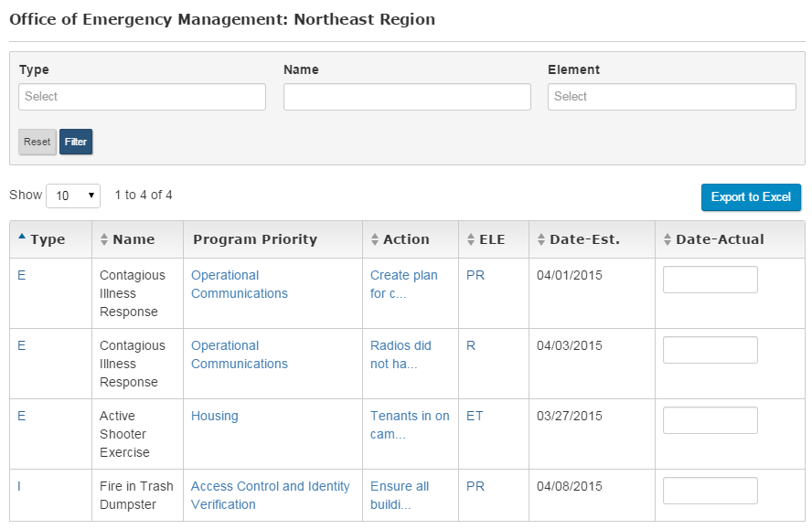Open the Show 10 entries dropdown

click(x=73, y=196)
